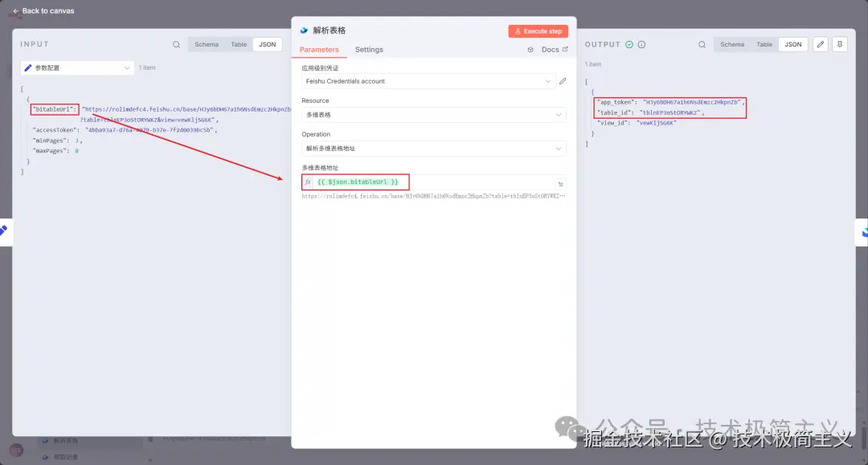This screenshot has height=465, width=868.
Task: Search the OUTPUT panel data
Action: (702, 45)
